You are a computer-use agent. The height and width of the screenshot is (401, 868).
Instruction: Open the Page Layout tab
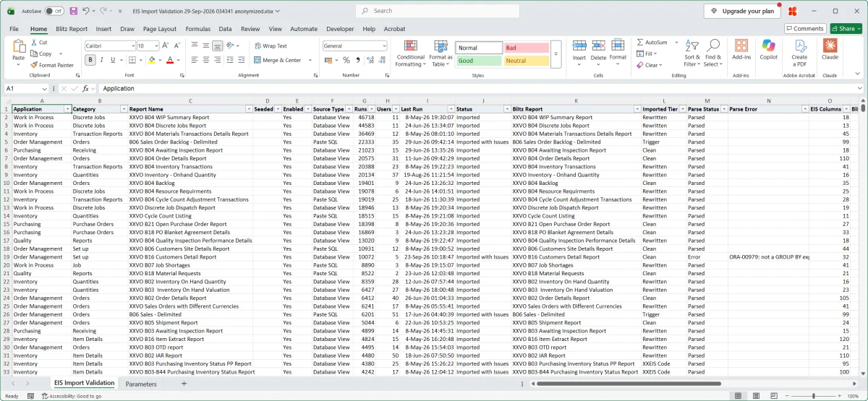click(160, 29)
